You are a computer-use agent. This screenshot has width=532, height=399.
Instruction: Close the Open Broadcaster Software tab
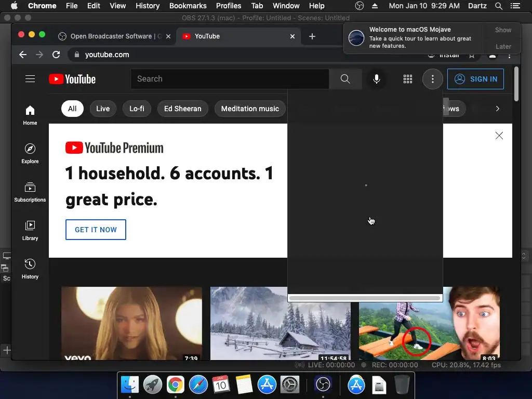click(x=168, y=36)
